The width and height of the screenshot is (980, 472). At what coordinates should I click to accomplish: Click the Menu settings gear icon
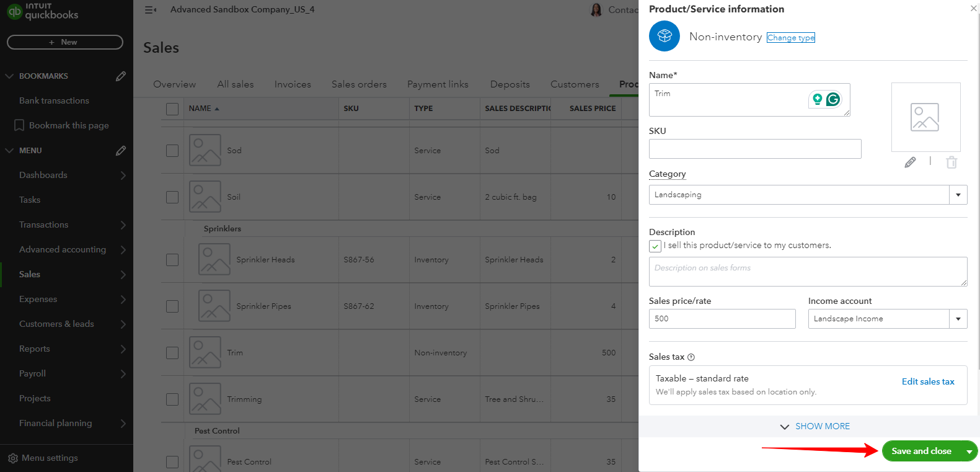tap(12, 458)
